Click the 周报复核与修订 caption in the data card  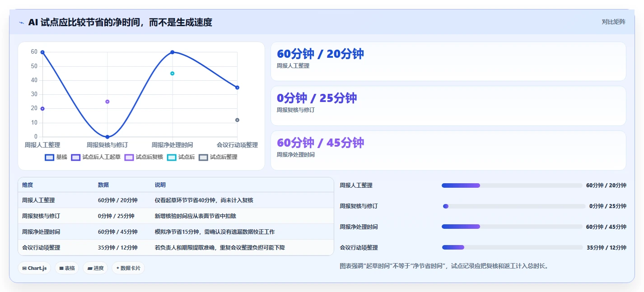pos(296,110)
